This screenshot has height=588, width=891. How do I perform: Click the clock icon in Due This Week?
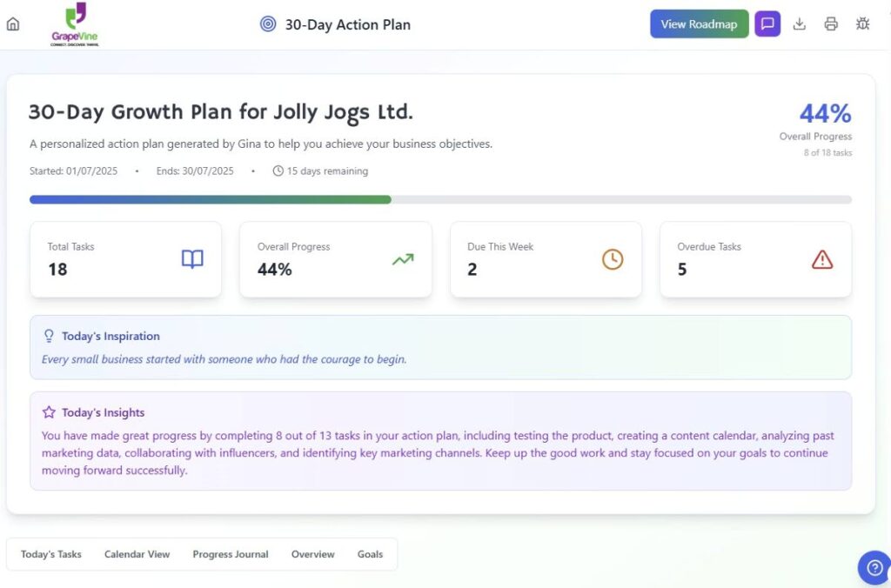click(613, 259)
